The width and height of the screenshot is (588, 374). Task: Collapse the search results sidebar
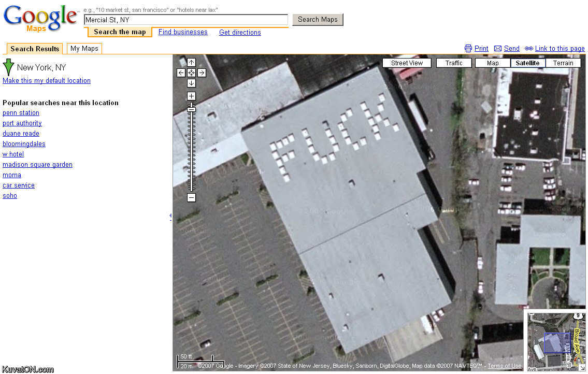170,215
